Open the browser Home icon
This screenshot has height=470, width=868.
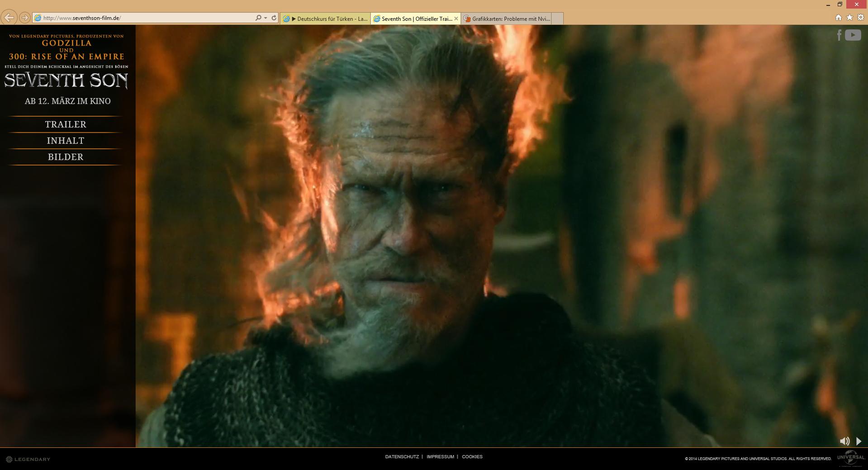tap(838, 18)
